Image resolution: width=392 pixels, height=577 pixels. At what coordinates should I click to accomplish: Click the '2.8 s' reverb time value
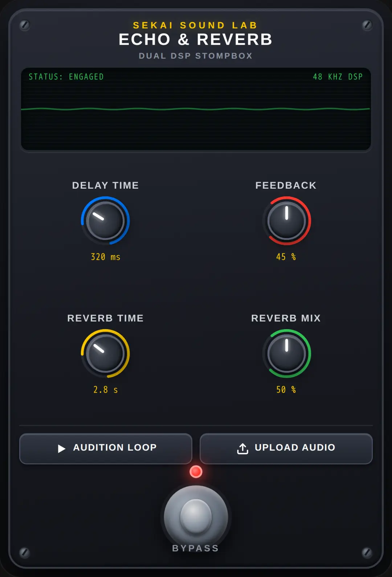tap(105, 390)
